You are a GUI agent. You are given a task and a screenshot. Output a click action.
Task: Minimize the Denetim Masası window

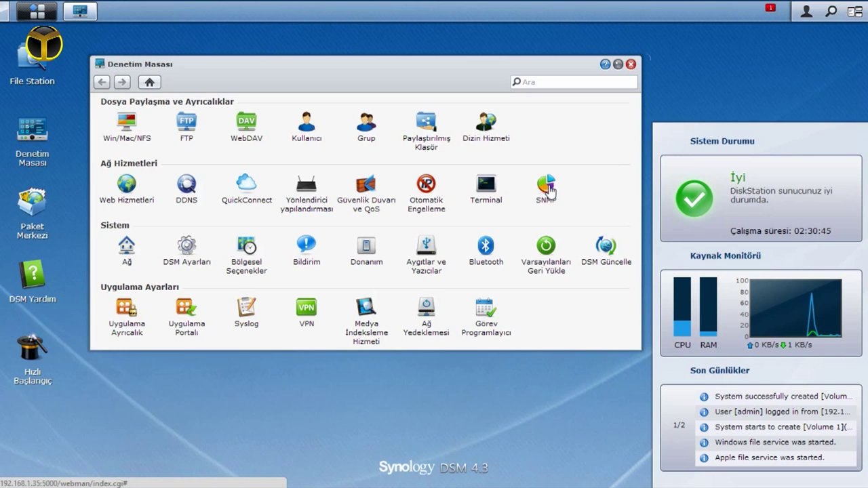[x=618, y=64]
